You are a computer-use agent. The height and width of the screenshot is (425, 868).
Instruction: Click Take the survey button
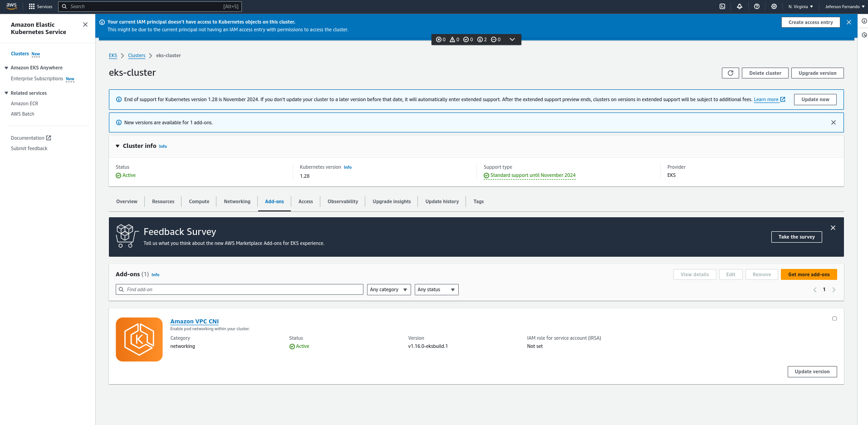796,237
